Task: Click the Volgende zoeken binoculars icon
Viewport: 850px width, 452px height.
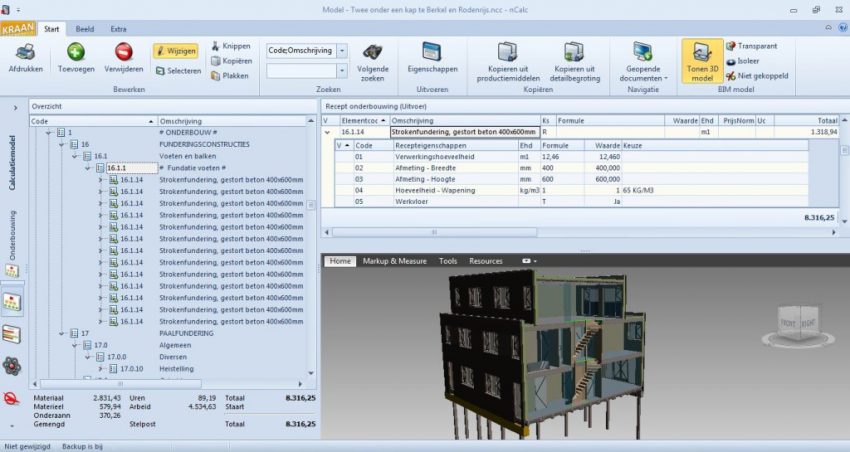Action: (372, 53)
